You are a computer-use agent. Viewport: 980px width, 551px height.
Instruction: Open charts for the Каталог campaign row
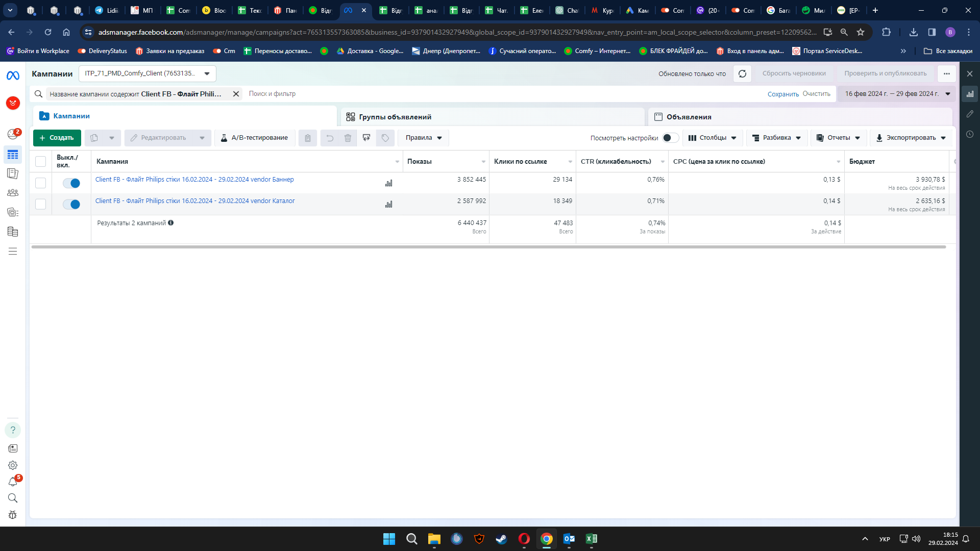pyautogui.click(x=389, y=205)
